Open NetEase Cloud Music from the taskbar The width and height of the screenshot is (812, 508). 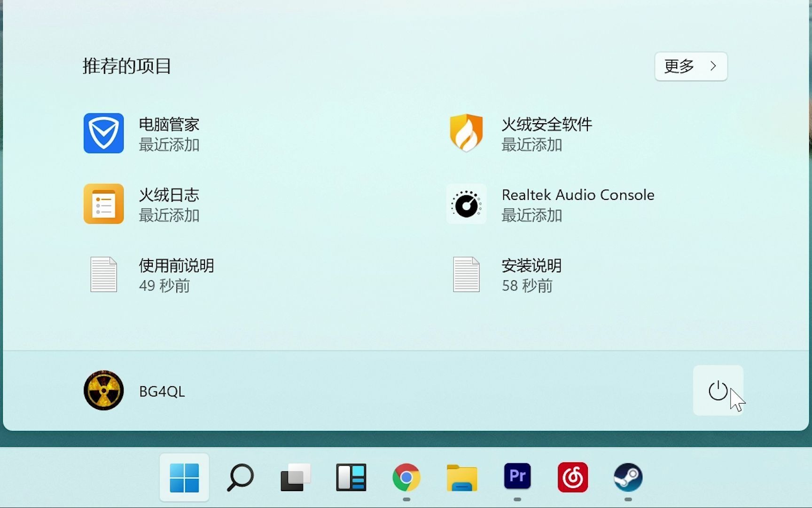click(x=572, y=477)
